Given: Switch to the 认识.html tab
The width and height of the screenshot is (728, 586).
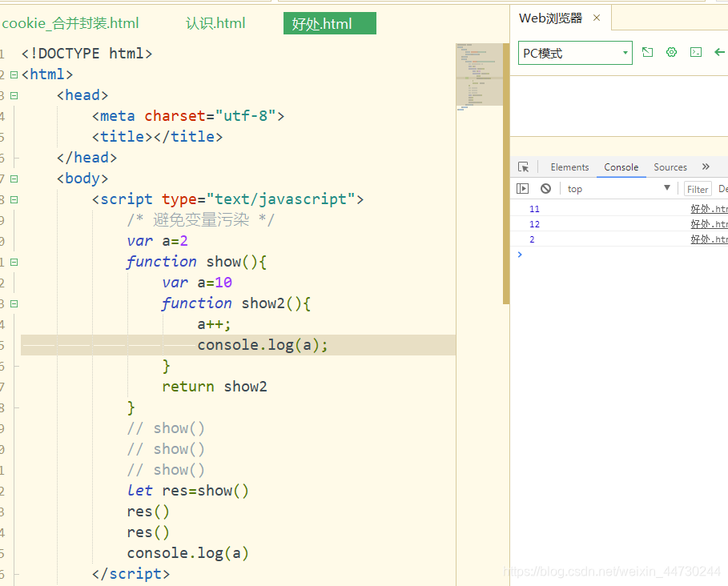Looking at the screenshot, I should [215, 23].
